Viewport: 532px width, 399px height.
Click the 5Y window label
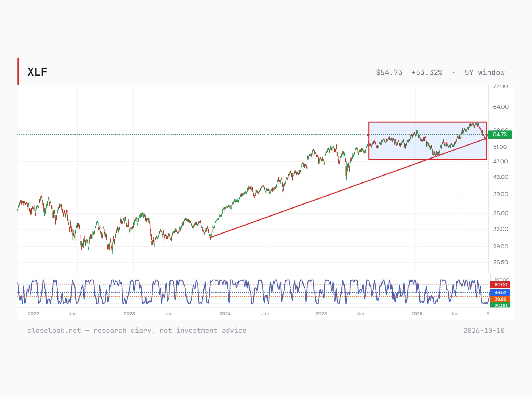coord(484,73)
